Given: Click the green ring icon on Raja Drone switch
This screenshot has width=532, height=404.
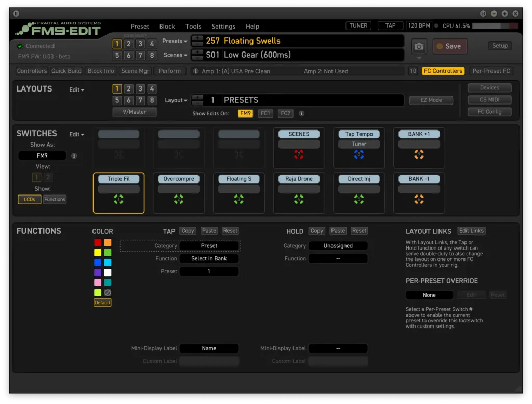Looking at the screenshot, I should pyautogui.click(x=299, y=199).
